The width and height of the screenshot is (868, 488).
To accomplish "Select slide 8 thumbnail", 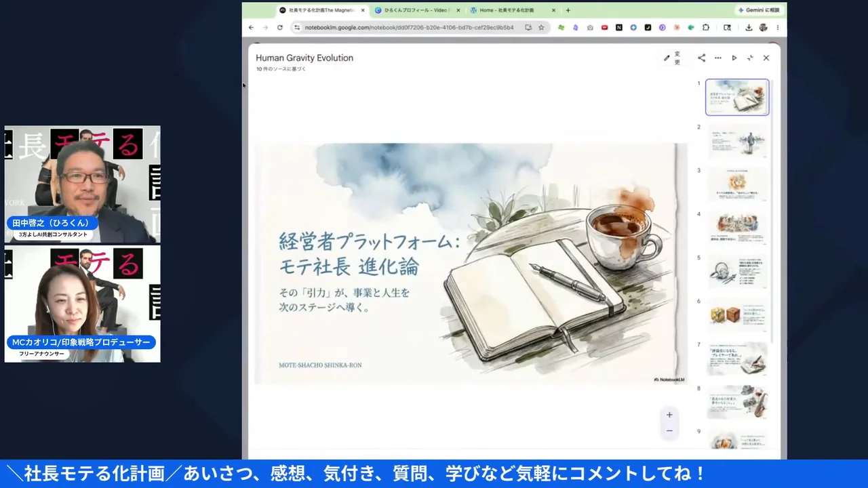I will pyautogui.click(x=737, y=402).
